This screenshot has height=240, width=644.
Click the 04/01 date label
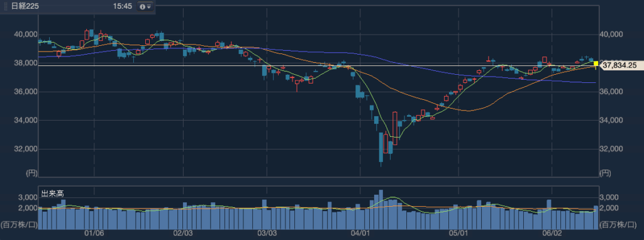(360, 234)
